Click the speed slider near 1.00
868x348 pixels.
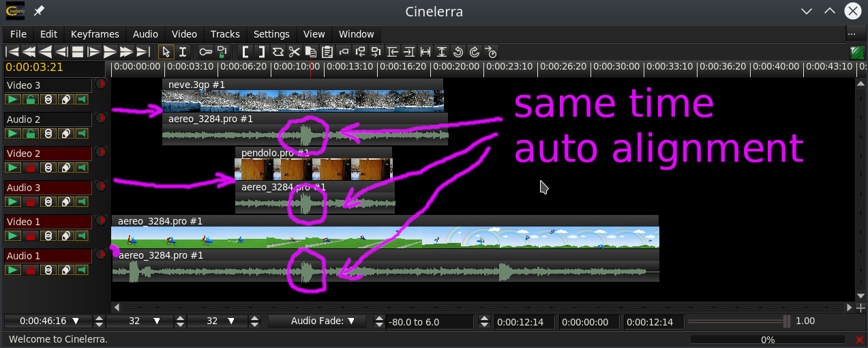tap(786, 321)
